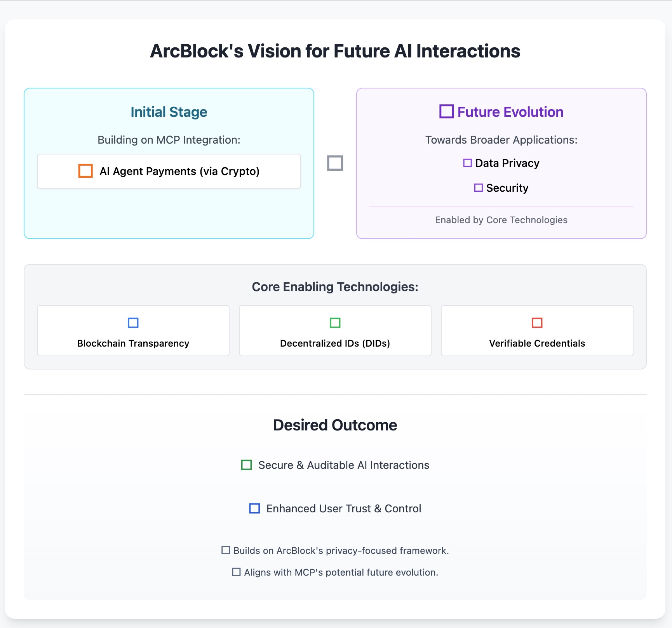Viewport: 672px width, 628px height.
Task: Click the blue icon above Blockchain Transparency
Action: click(x=133, y=323)
